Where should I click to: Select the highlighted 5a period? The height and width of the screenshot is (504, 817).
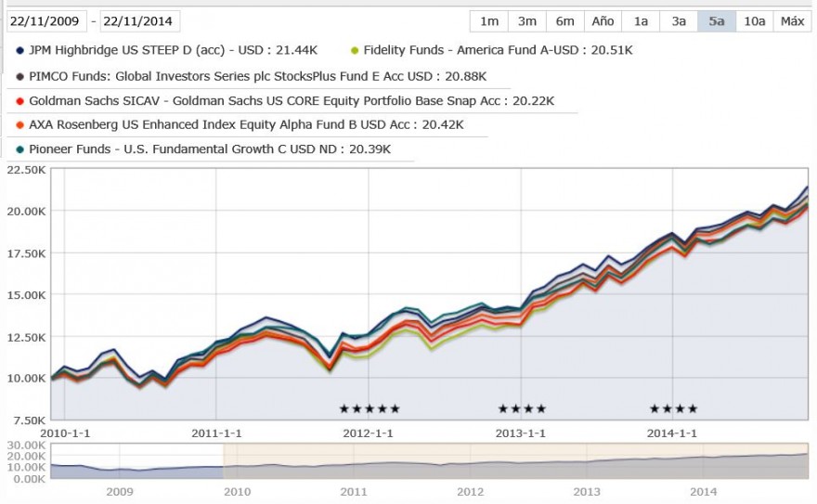click(x=717, y=21)
